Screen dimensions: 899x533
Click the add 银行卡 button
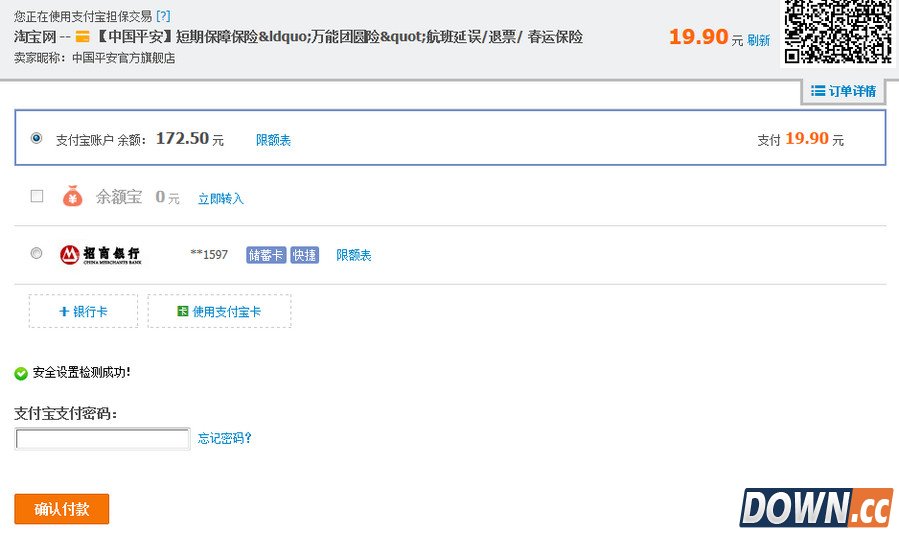pyautogui.click(x=83, y=311)
